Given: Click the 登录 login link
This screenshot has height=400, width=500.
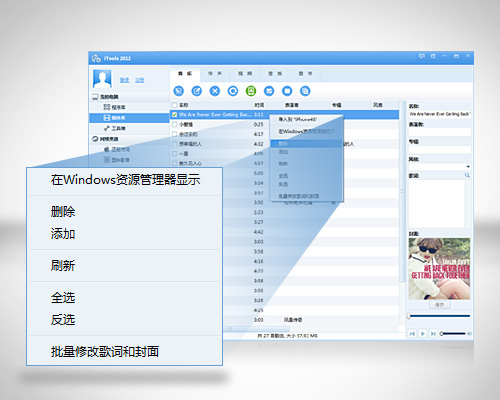Looking at the screenshot, I should coord(124,80).
